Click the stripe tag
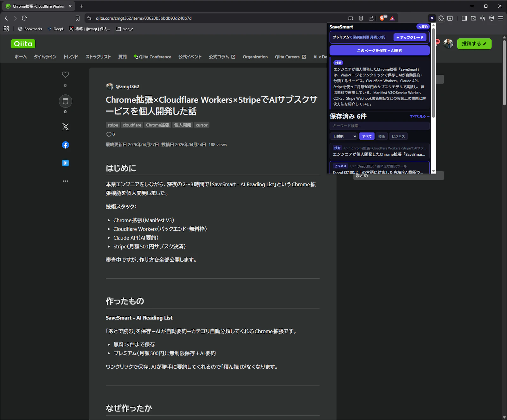 click(x=112, y=125)
